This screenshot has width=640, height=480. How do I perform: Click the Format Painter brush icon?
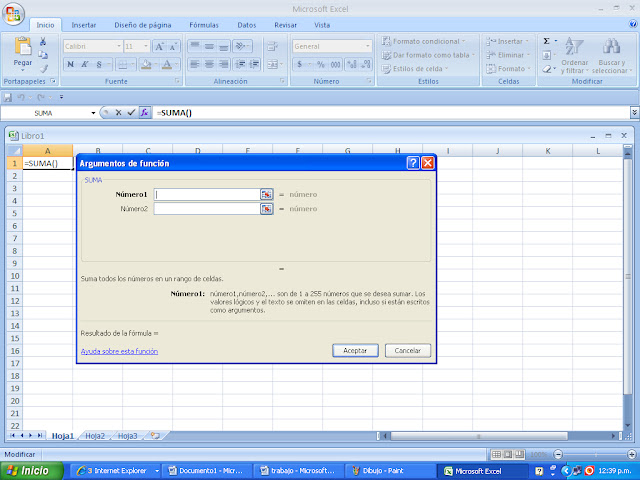(44, 68)
